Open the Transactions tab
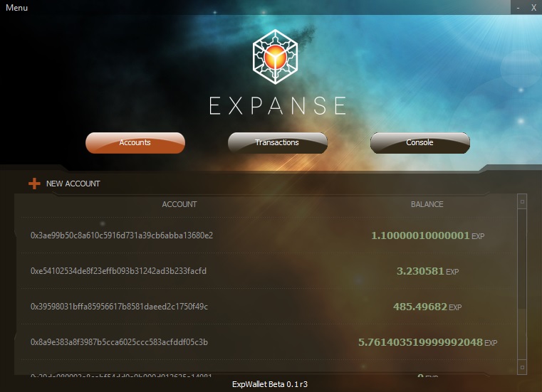This screenshot has height=392, width=542. (278, 142)
